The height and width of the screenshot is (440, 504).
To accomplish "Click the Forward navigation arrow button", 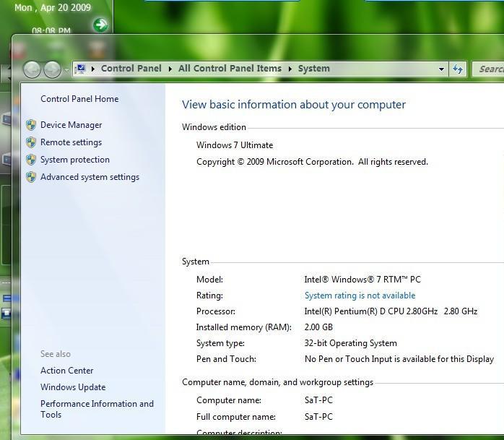I will pos(52,69).
